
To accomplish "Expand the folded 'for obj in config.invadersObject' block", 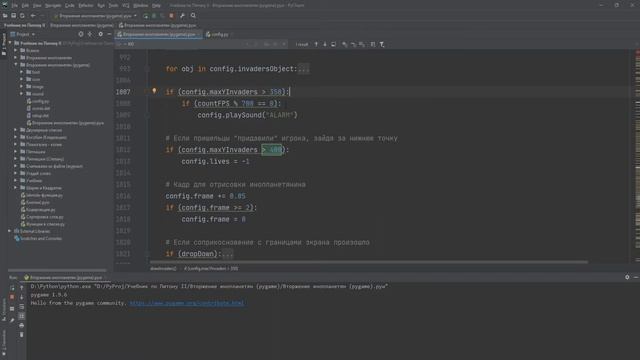I will pyautogui.click(x=303, y=69).
